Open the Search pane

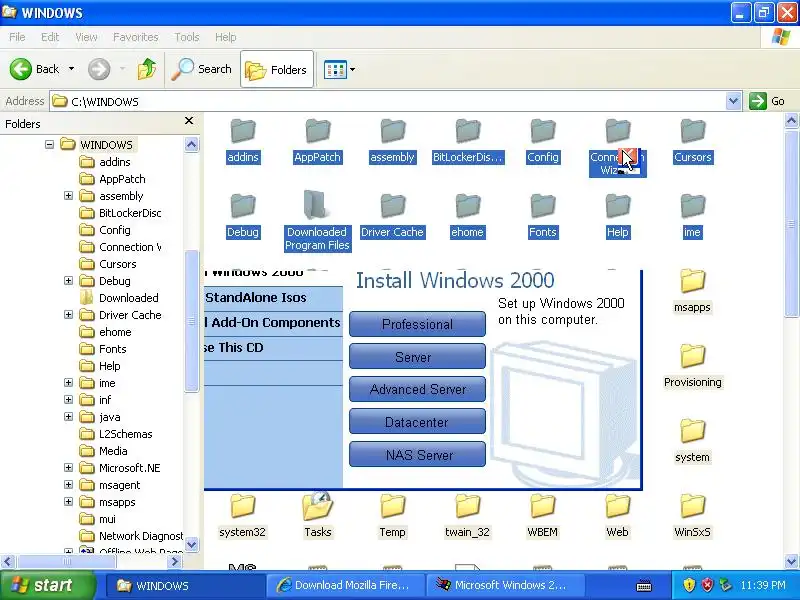tap(202, 69)
